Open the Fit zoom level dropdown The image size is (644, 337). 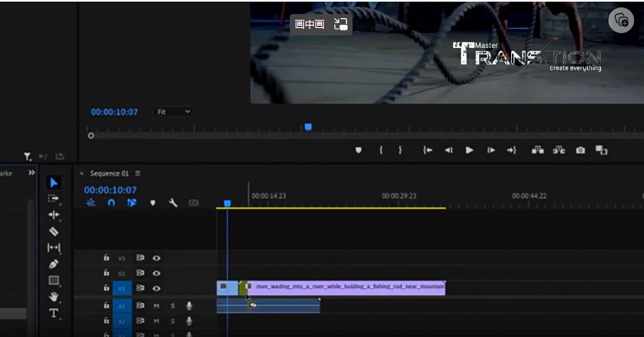pyautogui.click(x=173, y=112)
